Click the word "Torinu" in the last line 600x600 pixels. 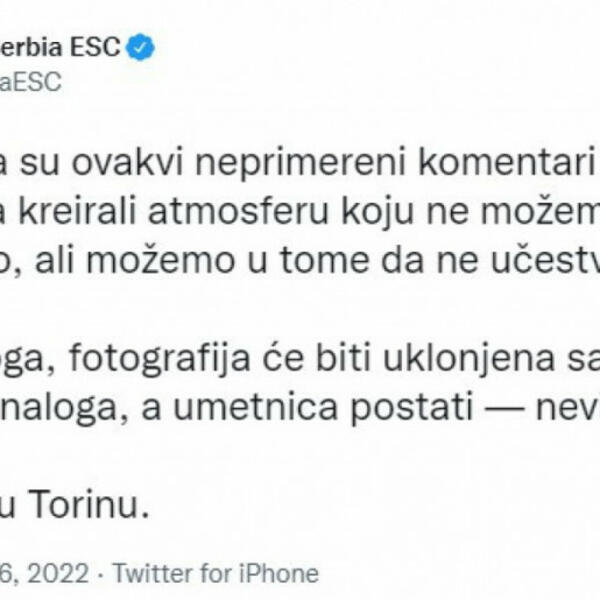coord(105,506)
